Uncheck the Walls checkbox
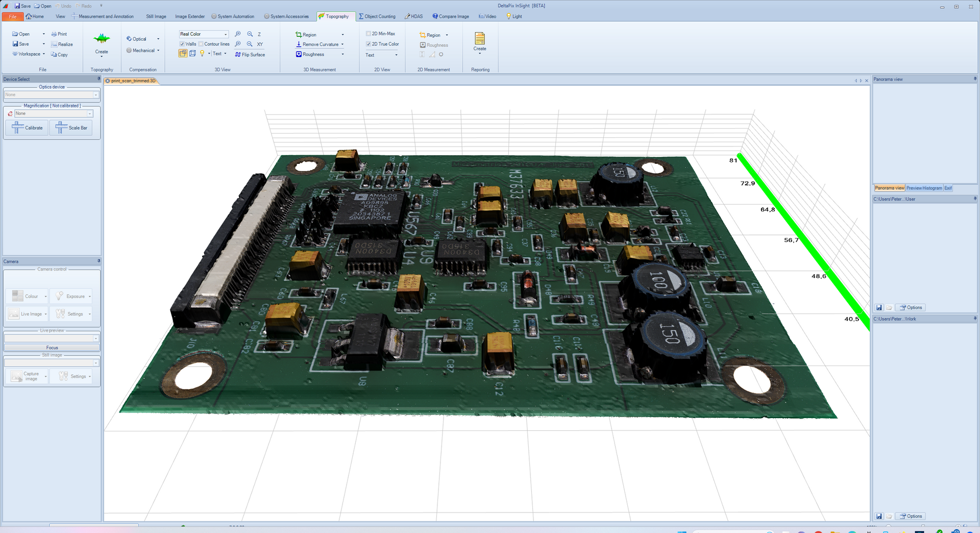This screenshot has height=533, width=980. pyautogui.click(x=182, y=44)
